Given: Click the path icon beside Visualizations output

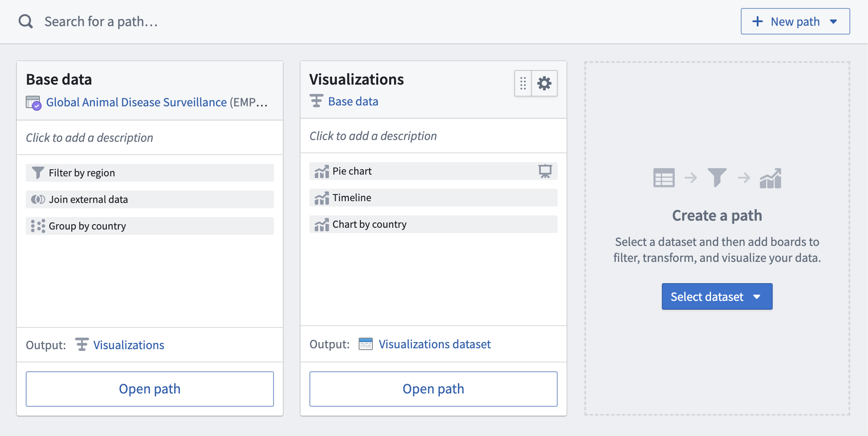Looking at the screenshot, I should pyautogui.click(x=82, y=345).
